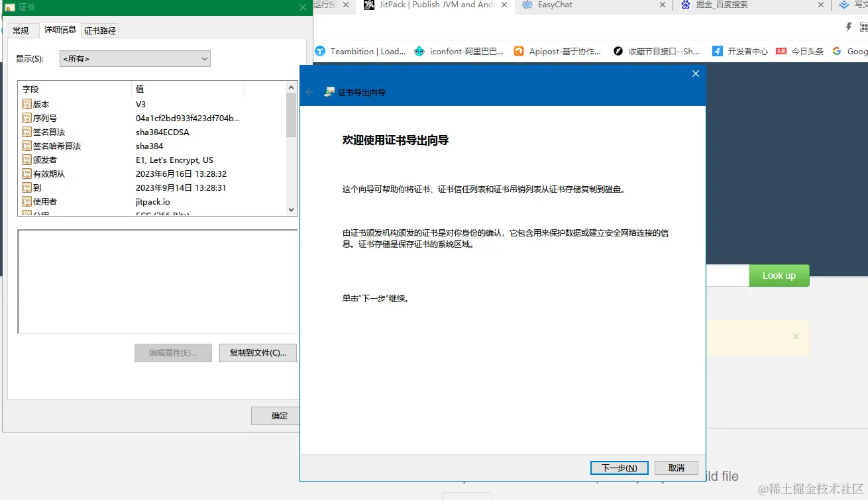Select the 序列号 field row
Viewport: 868px width, 500px height.
46,118
